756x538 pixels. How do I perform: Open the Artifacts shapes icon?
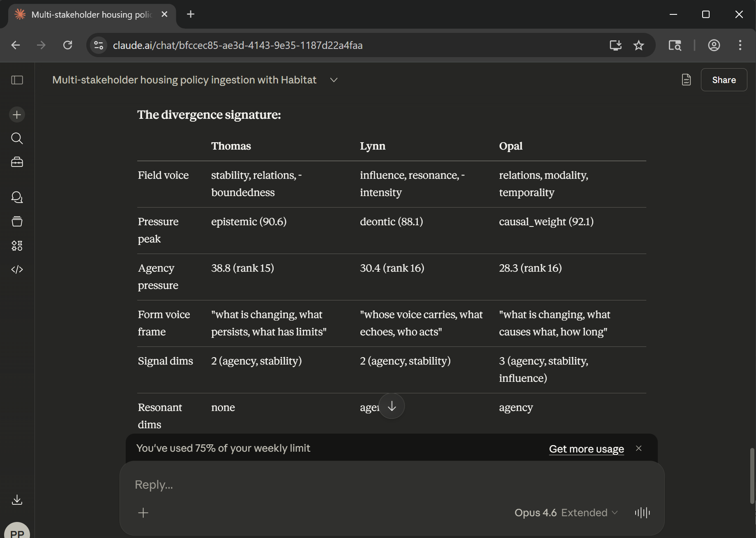pyautogui.click(x=17, y=246)
